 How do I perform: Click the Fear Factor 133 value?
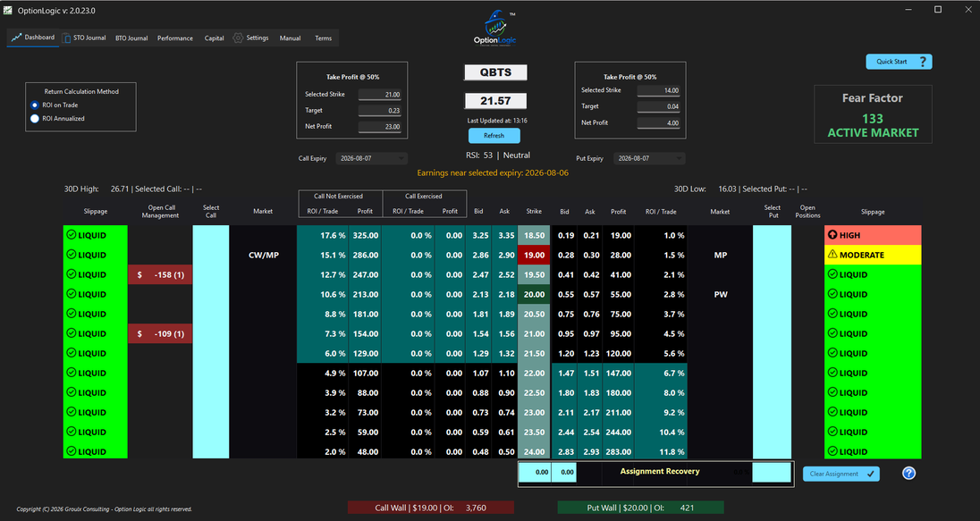873,119
